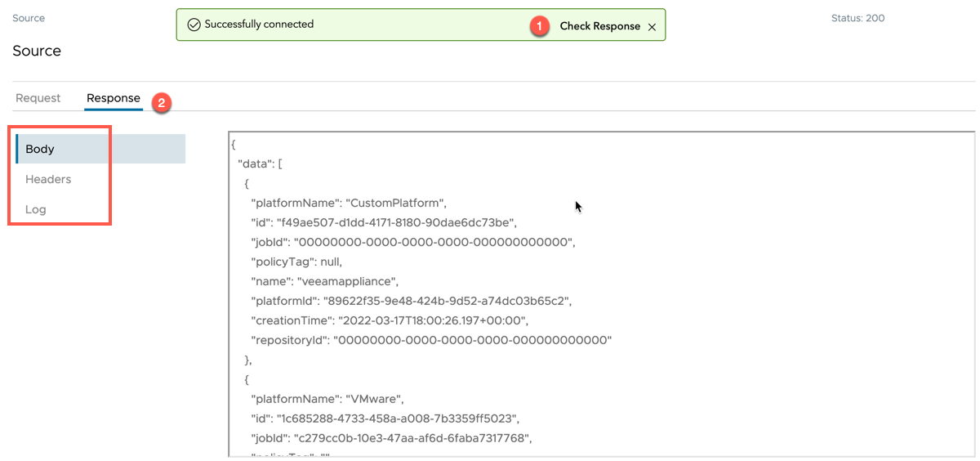Click the platformId 89622f35 line
Screen dimensions: 980x461
point(412,301)
